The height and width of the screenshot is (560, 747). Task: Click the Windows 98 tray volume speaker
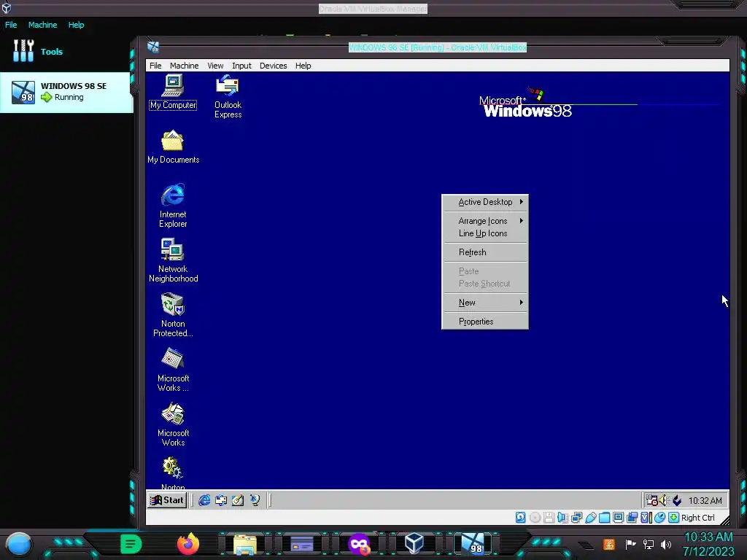click(664, 500)
